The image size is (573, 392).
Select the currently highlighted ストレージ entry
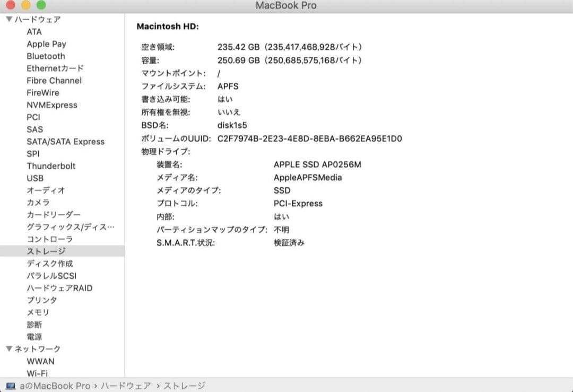click(45, 251)
